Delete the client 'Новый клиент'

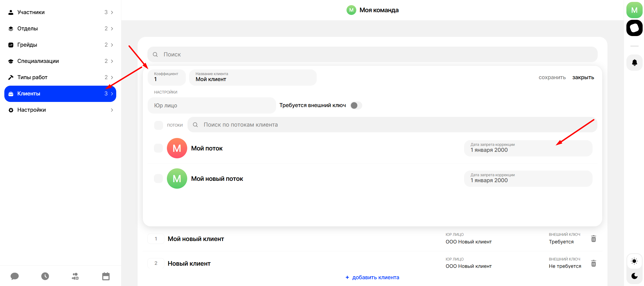click(593, 263)
